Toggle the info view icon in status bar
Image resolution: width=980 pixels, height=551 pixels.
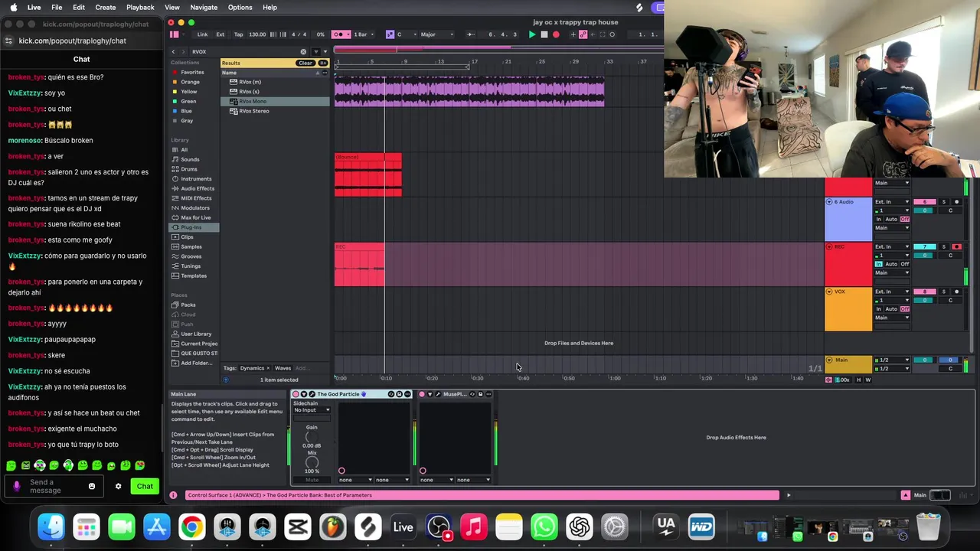[x=173, y=495]
